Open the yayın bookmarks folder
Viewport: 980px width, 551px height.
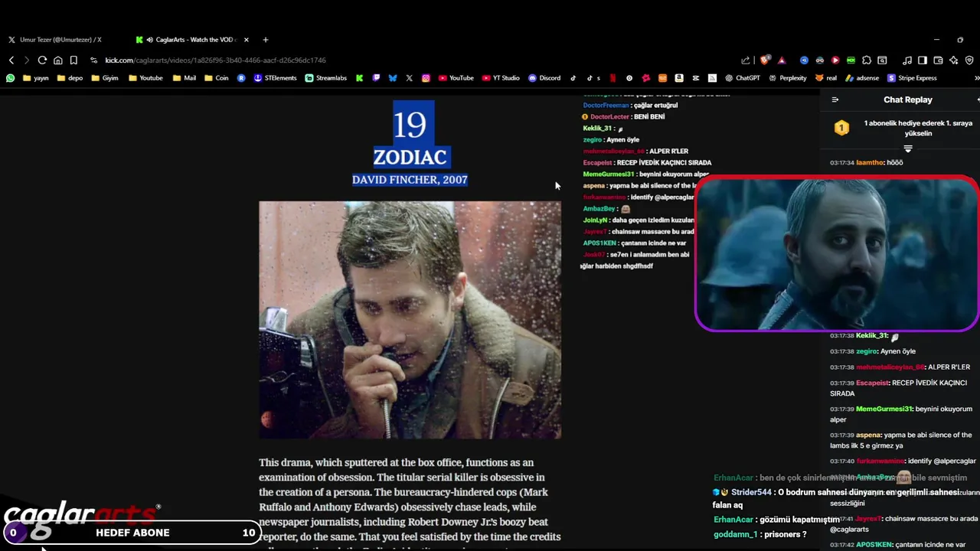tap(36, 78)
